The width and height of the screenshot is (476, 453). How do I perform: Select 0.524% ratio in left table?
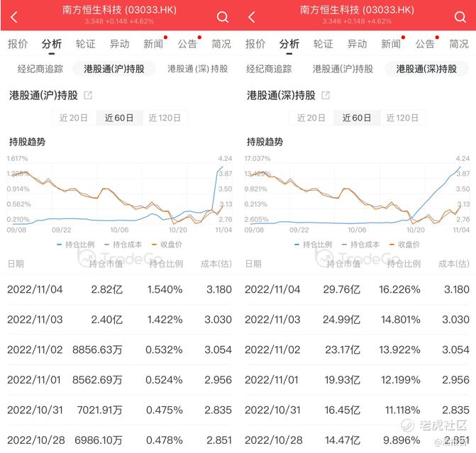point(164,379)
